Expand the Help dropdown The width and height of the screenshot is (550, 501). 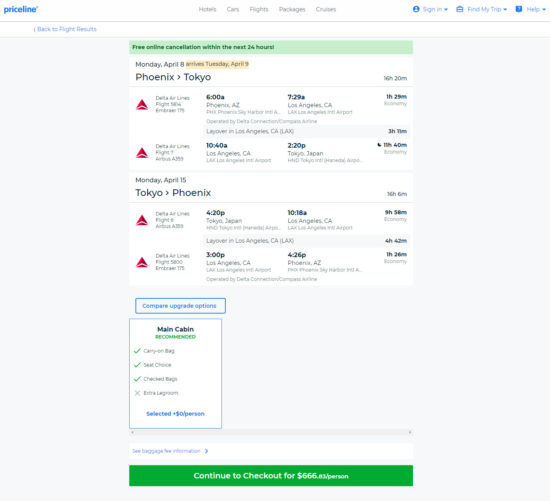pos(544,9)
